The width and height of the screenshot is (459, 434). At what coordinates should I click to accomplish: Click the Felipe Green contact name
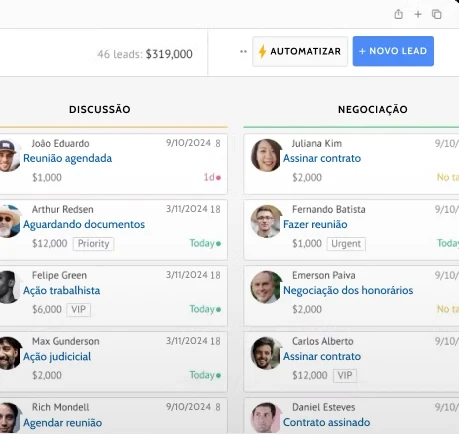59,275
